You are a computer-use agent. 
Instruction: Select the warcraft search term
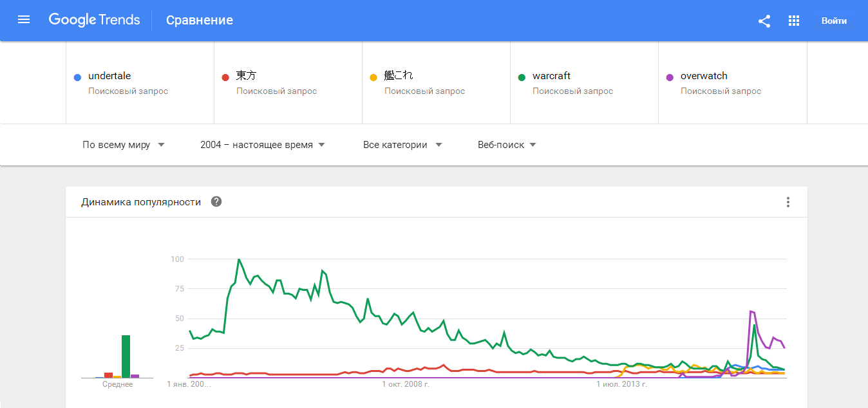pyautogui.click(x=584, y=82)
